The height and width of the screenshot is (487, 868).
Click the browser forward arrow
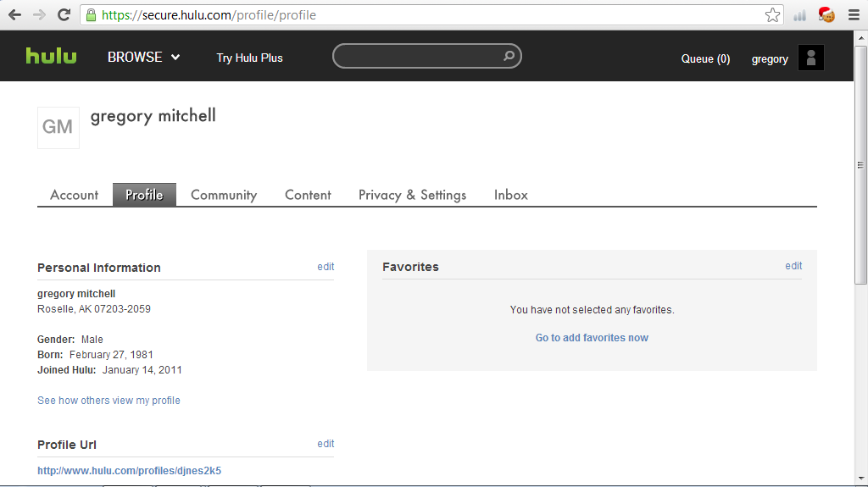coord(39,15)
